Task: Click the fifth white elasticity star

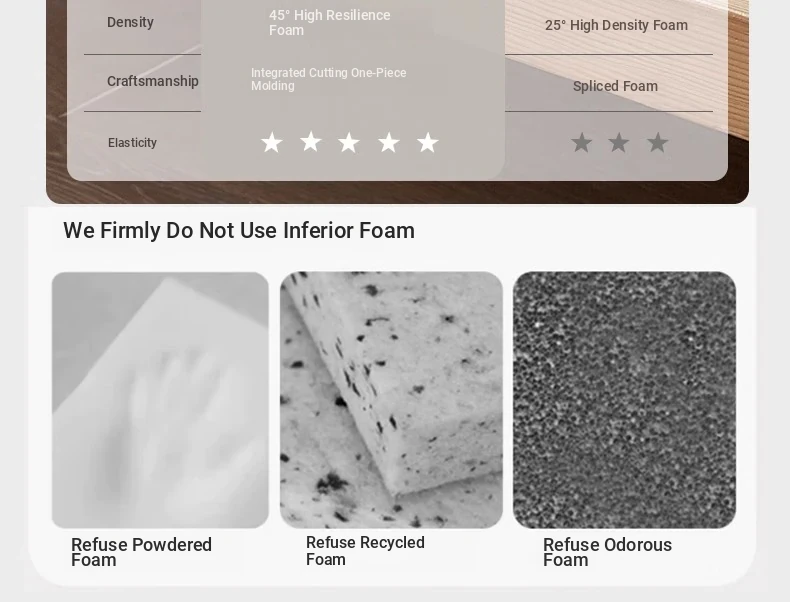Action: pyautogui.click(x=428, y=143)
